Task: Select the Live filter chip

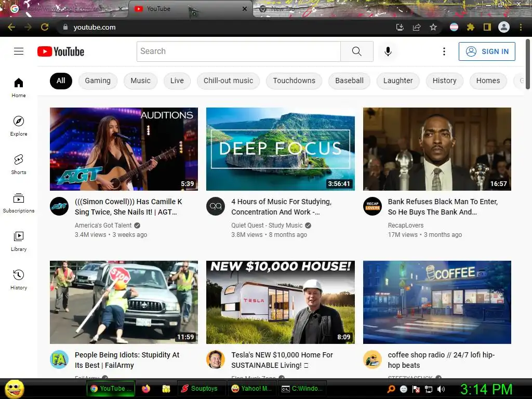Action: pos(177,81)
